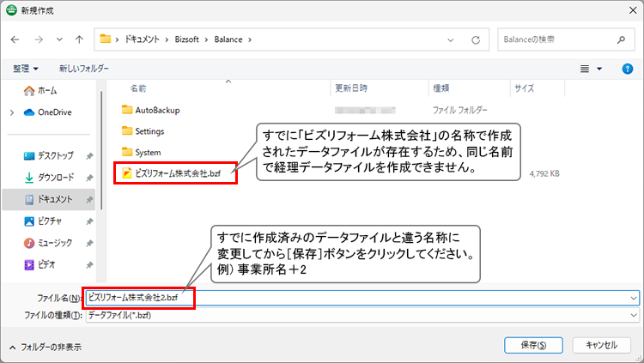Click the 保存 button
The image size is (644, 363).
pos(534,345)
